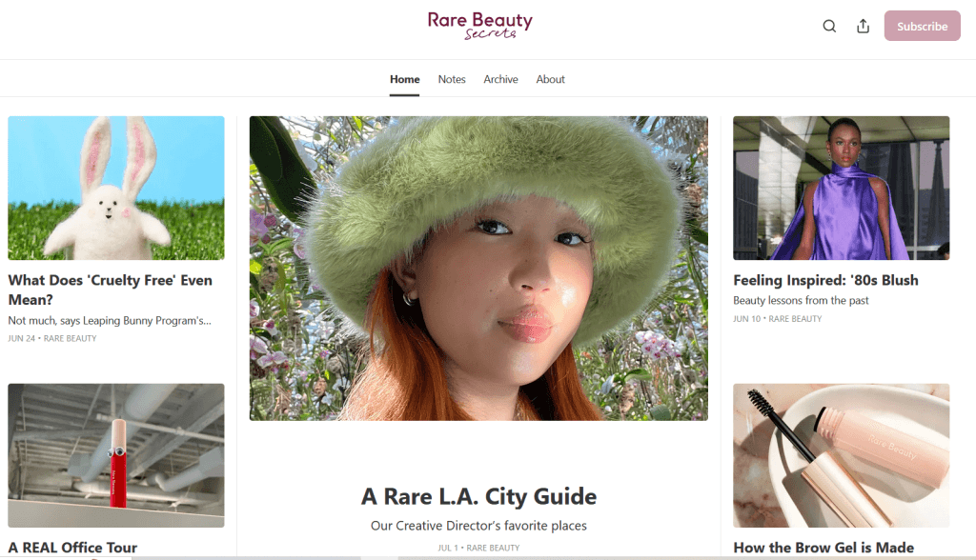Image resolution: width=976 pixels, height=560 pixels.
Task: Click the 'What Does Cruelty Free Even Mean?' headline
Action: [110, 290]
